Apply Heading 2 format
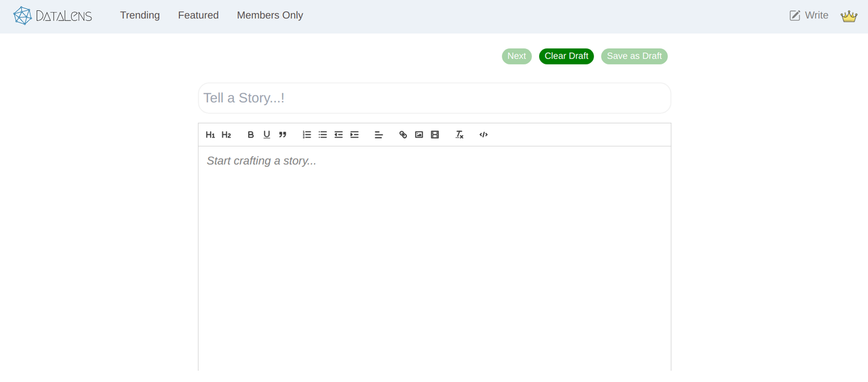This screenshot has width=868, height=382. tap(226, 134)
